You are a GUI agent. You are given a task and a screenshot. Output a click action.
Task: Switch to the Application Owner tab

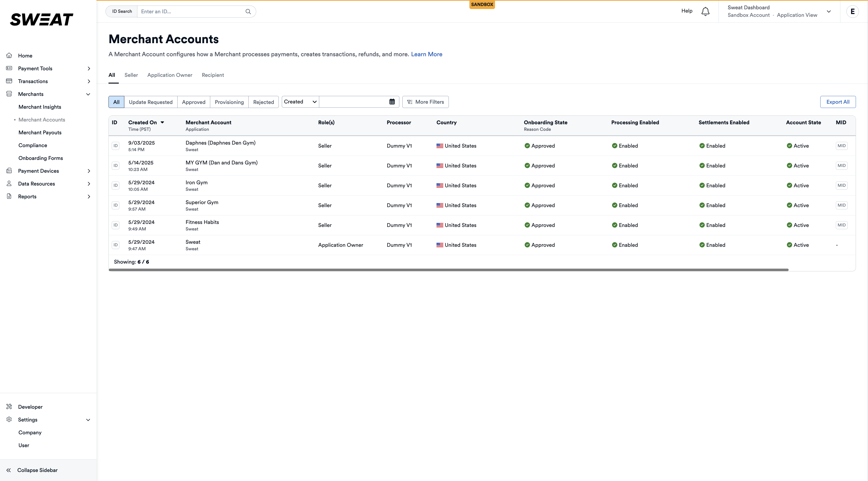170,75
